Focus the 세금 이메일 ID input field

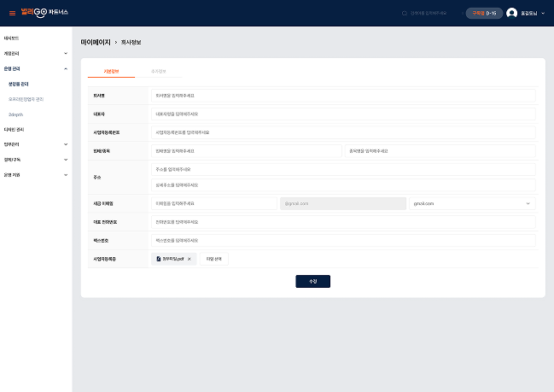tap(213, 203)
